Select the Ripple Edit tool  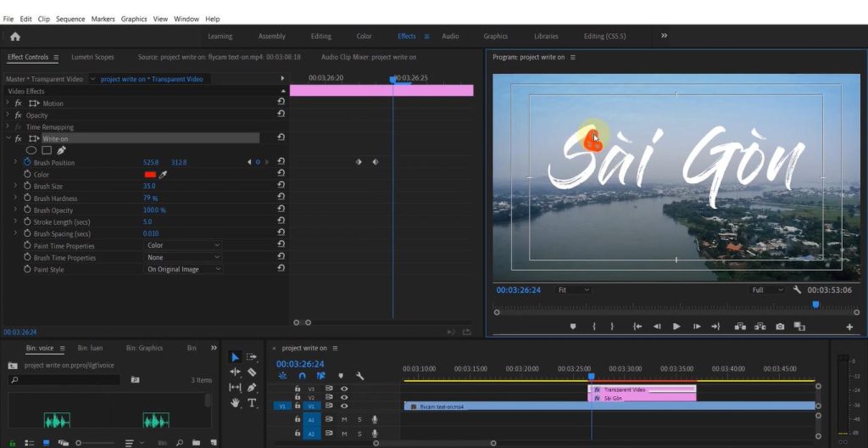tap(236, 372)
